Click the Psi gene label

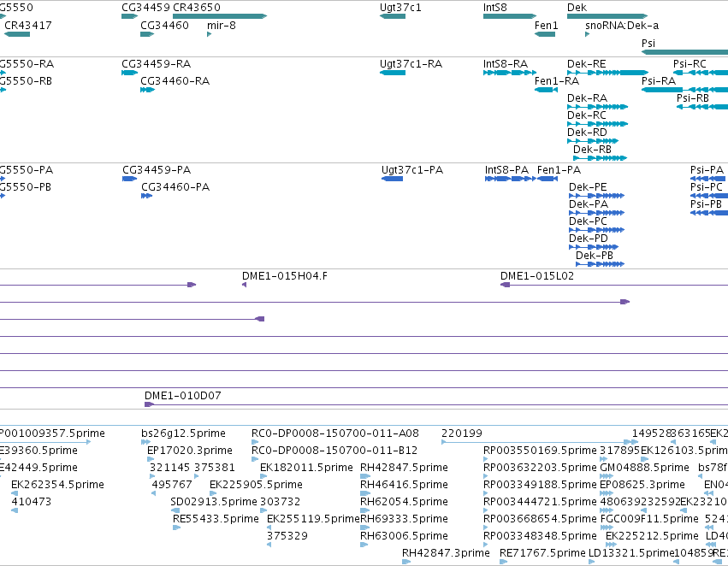(648, 43)
